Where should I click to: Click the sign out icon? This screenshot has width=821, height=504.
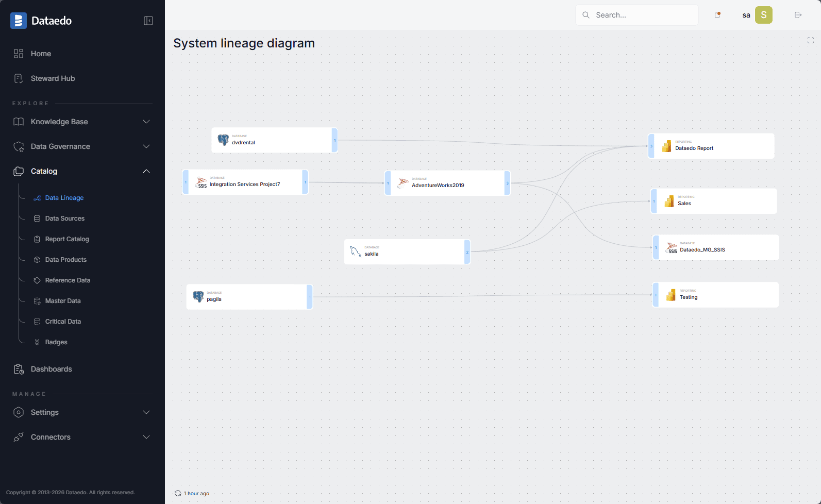(798, 15)
